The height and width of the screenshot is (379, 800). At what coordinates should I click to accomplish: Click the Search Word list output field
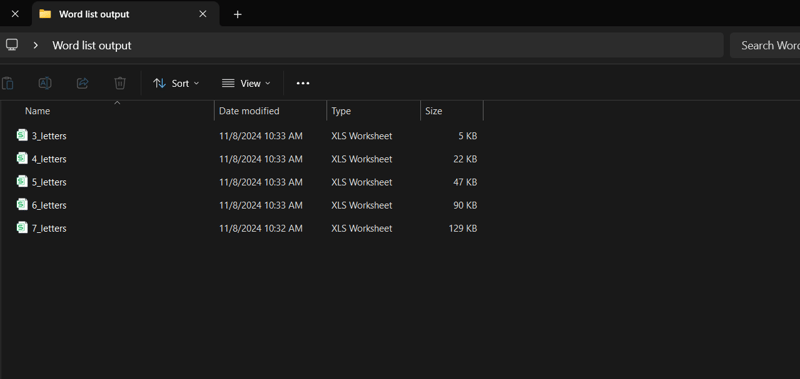coord(765,45)
